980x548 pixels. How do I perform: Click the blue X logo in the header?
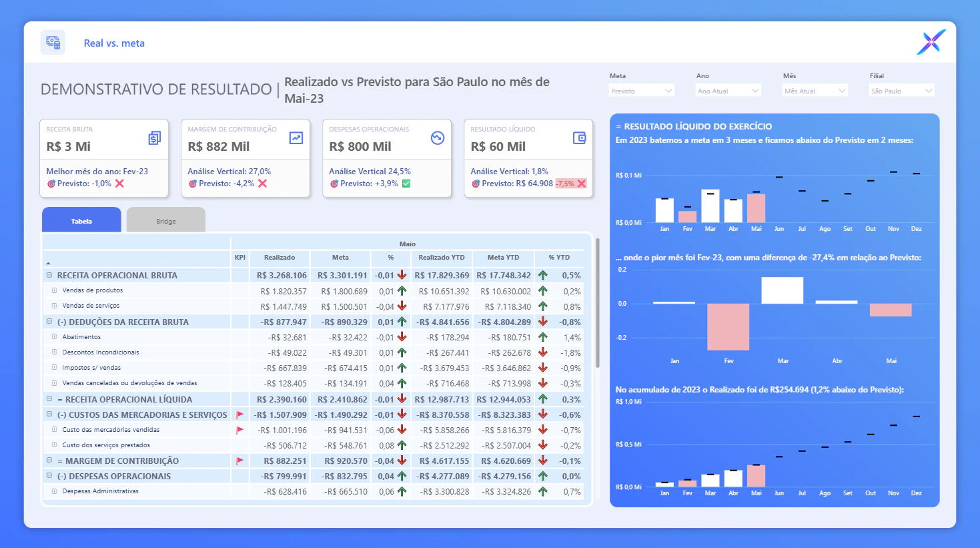click(x=931, y=42)
